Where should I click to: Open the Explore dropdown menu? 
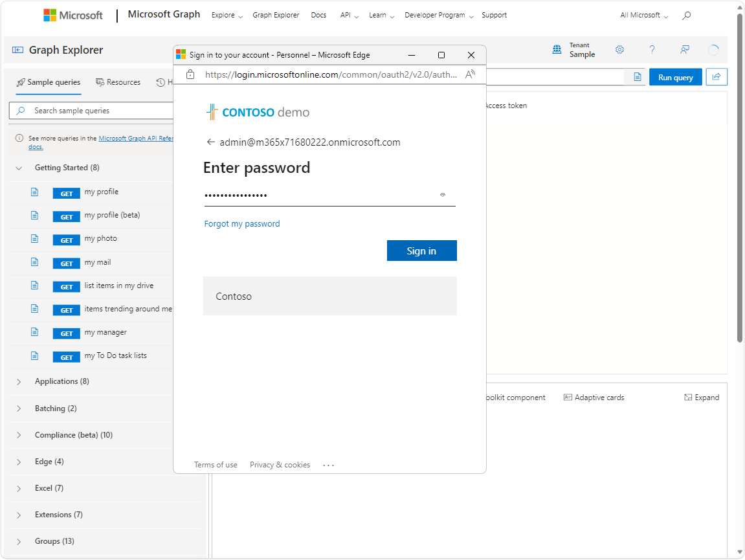(x=227, y=15)
